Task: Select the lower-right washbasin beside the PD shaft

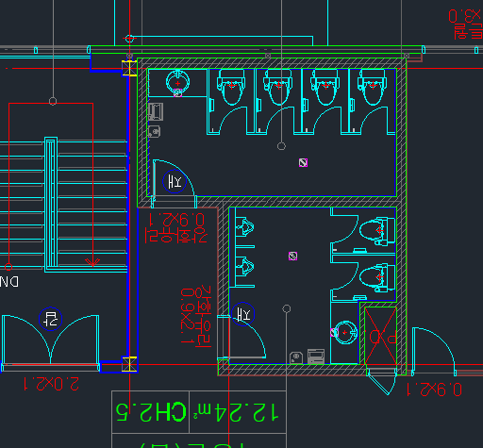Action: click(345, 332)
